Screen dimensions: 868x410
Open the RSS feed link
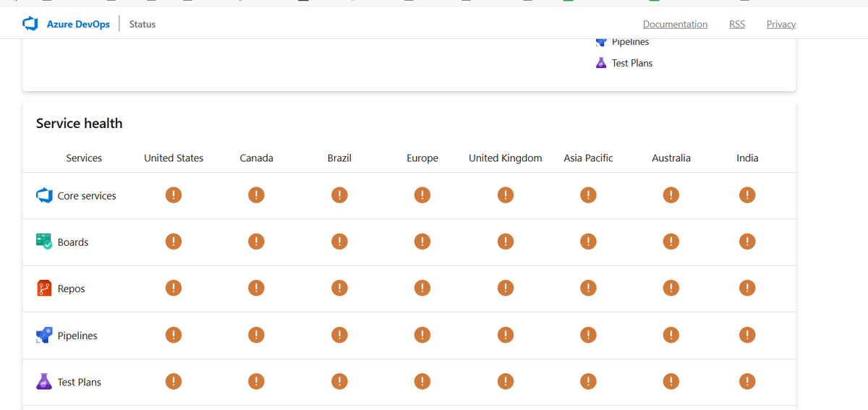737,24
